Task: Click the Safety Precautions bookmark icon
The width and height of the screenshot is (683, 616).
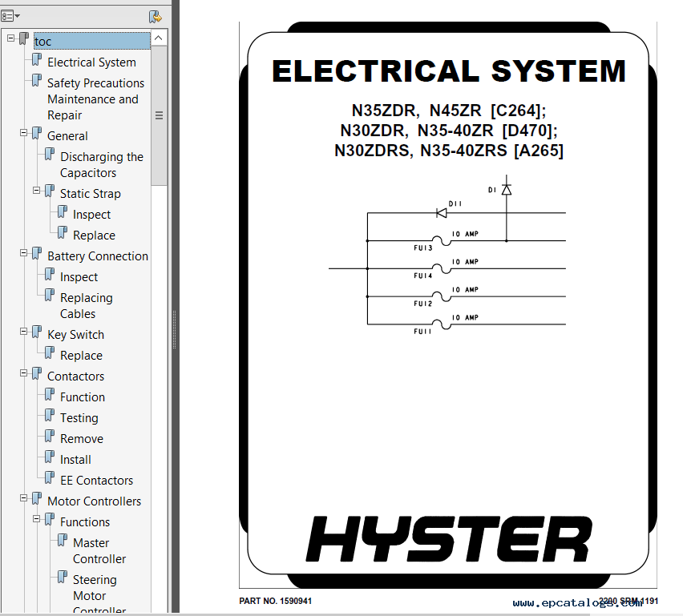Action: pos(37,81)
